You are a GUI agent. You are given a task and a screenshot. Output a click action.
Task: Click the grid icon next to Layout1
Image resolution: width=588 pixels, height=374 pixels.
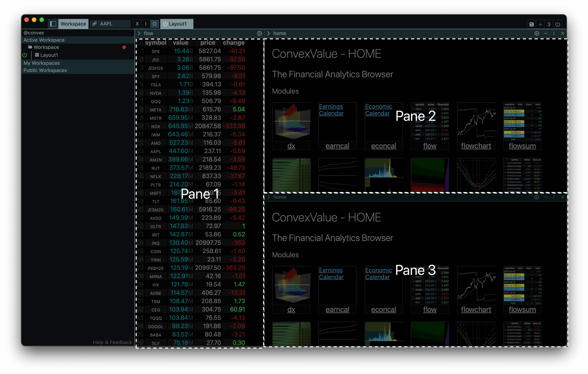(x=37, y=55)
